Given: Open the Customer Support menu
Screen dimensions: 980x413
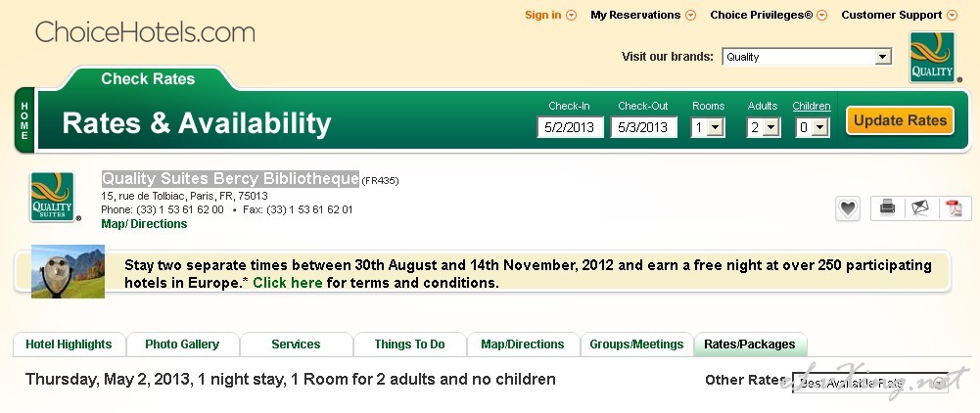Looking at the screenshot, I should click(x=899, y=15).
